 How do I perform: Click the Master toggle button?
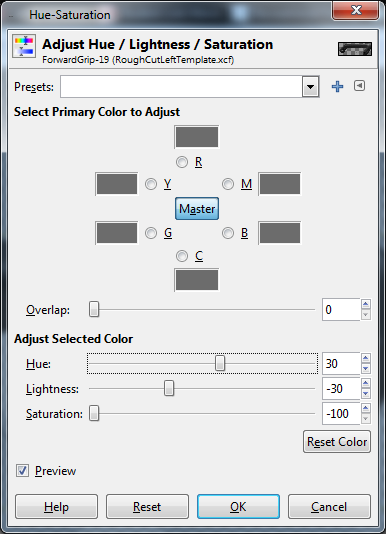point(197,208)
